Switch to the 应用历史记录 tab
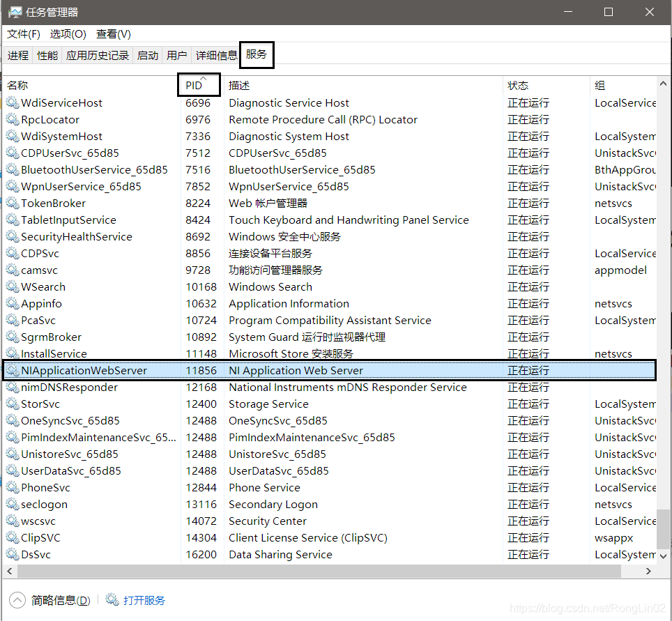The height and width of the screenshot is (621, 672). click(98, 55)
